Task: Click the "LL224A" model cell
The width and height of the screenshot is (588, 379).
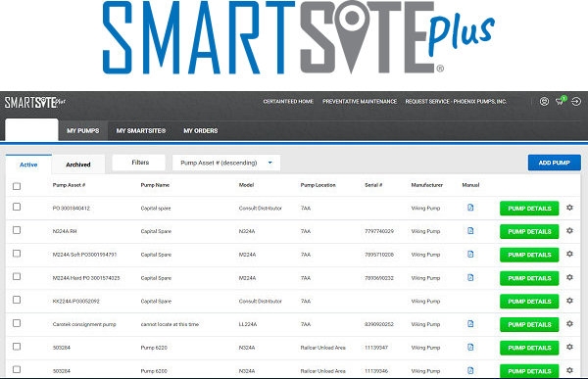Action: (248, 324)
